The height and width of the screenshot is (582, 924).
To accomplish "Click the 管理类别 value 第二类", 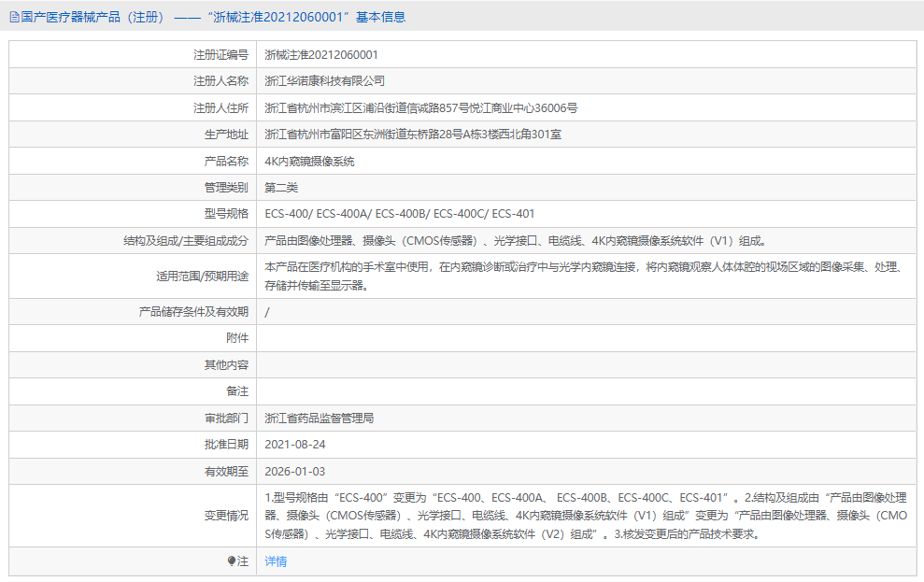I will [x=284, y=186].
